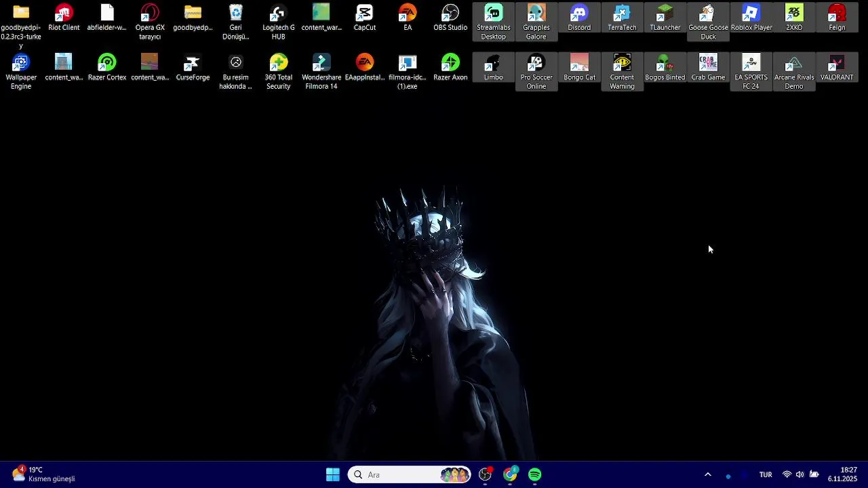Select the Razer Cortex icon
Screen dimensions: 868x488
tap(106, 68)
